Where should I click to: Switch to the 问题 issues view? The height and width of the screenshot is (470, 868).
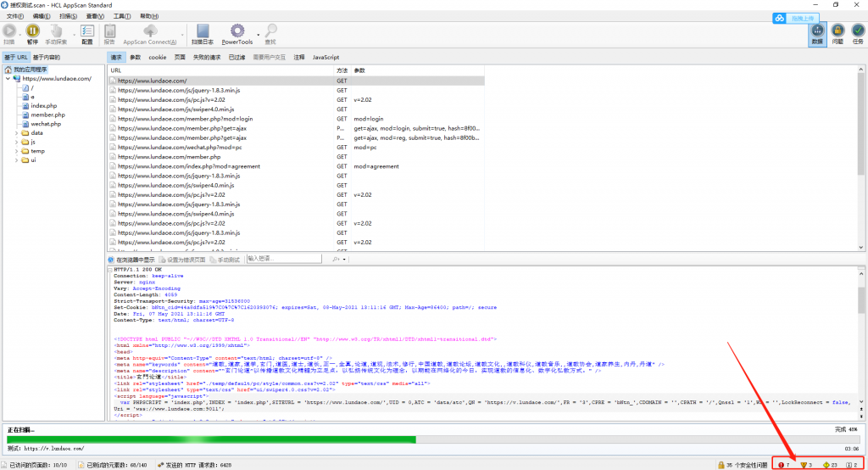tap(837, 33)
